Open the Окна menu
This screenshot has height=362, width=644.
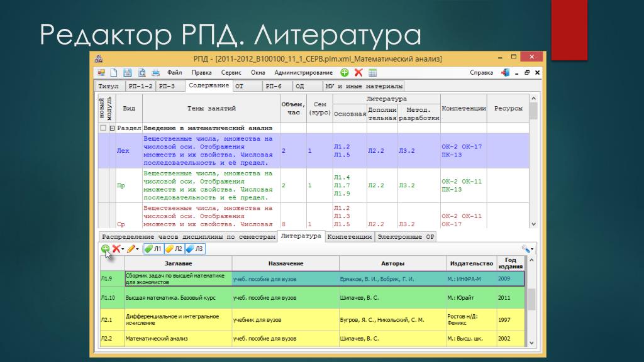pos(258,73)
